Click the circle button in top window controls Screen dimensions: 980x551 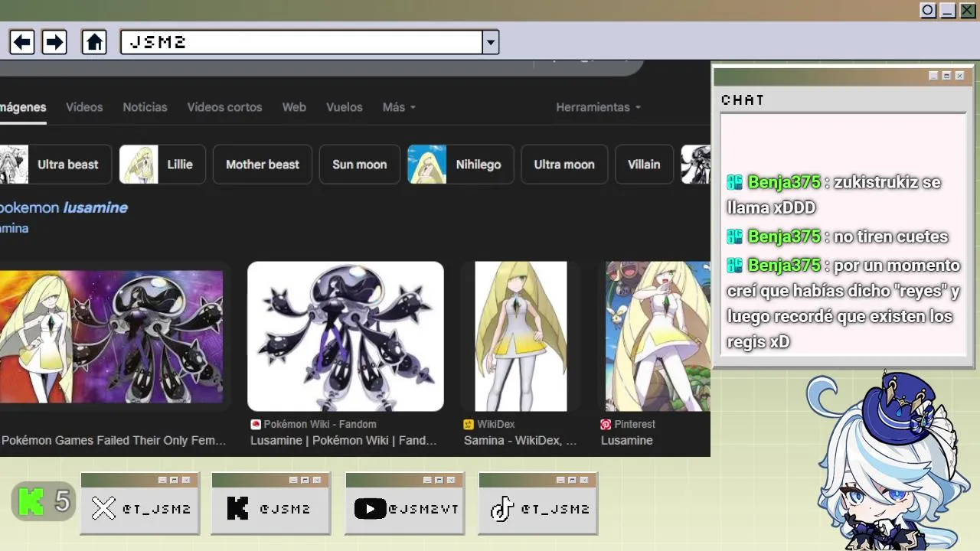928,10
